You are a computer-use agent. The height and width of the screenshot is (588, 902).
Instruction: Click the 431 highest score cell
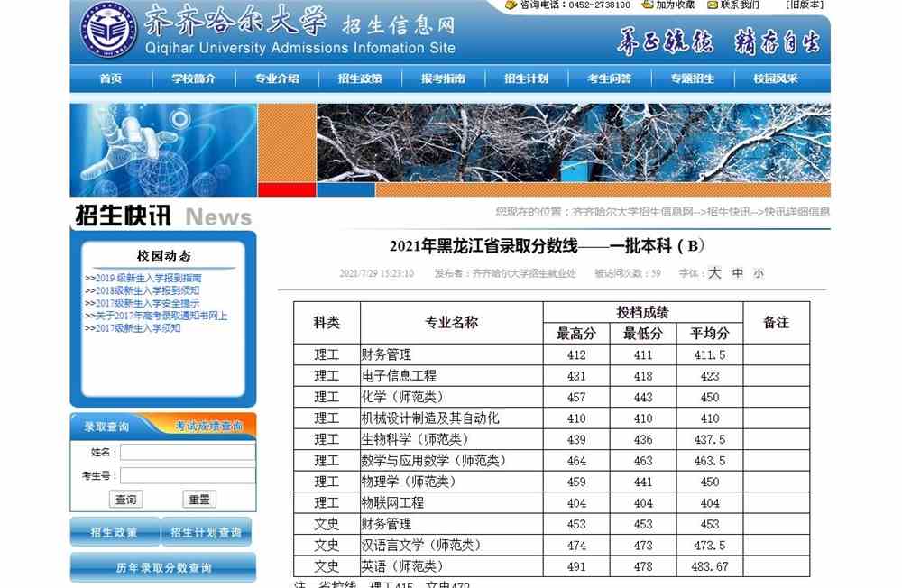tap(576, 376)
